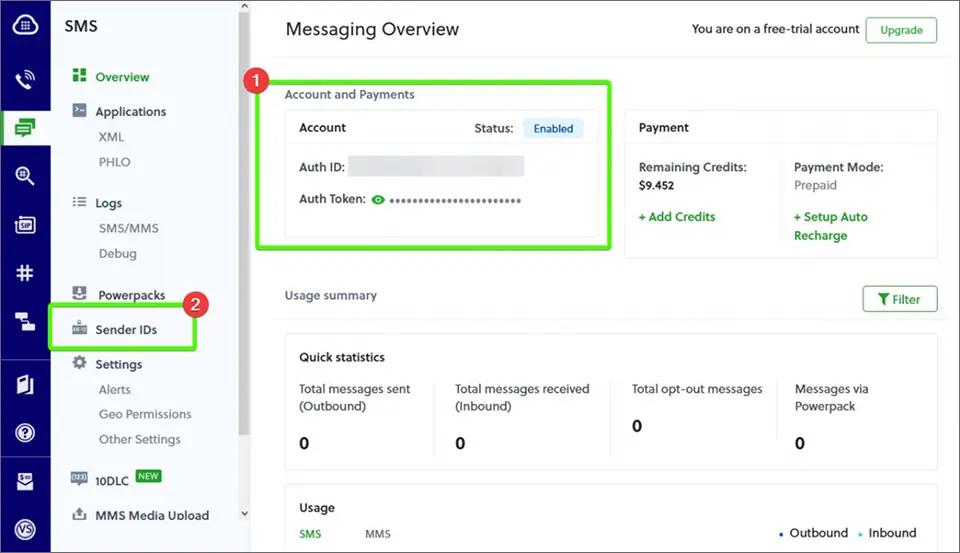Open the Voice phone icon in sidebar
The image size is (960, 553).
25,80
